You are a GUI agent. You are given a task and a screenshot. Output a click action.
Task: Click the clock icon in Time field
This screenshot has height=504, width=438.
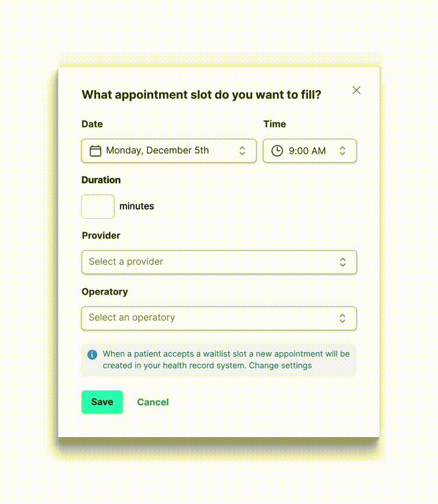tap(277, 151)
